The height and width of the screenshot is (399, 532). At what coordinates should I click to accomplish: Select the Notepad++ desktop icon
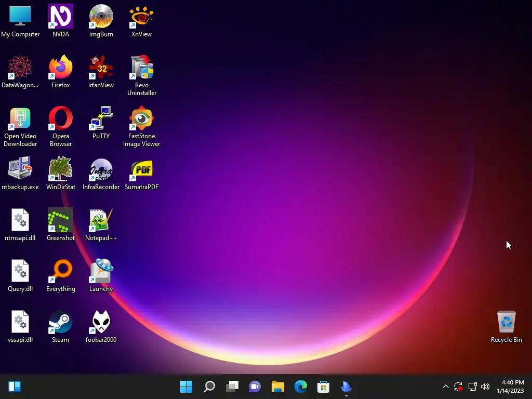[101, 224]
